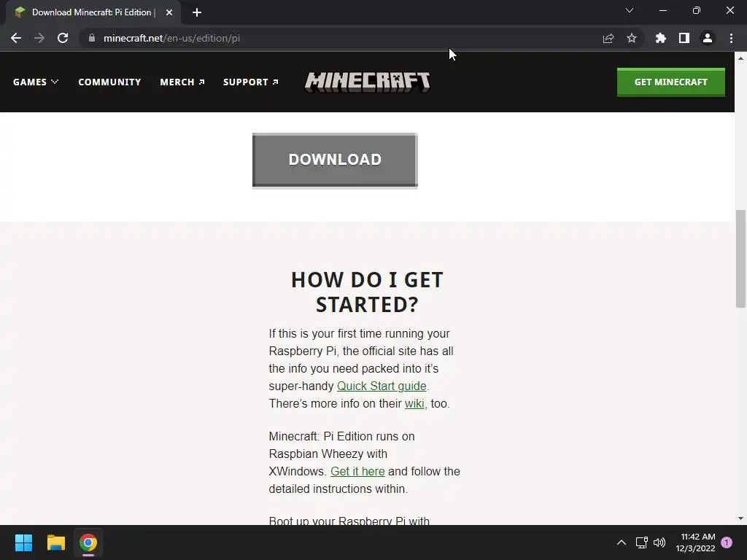Click the 'HOW DO I GET STARTED?' heading
This screenshot has width=747, height=560.
tap(368, 292)
